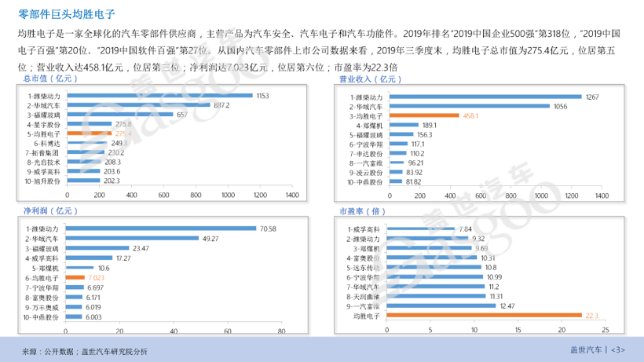Click the longest blue bar in net profit chart
Viewport: 644px width, 362px height.
(x=161, y=229)
